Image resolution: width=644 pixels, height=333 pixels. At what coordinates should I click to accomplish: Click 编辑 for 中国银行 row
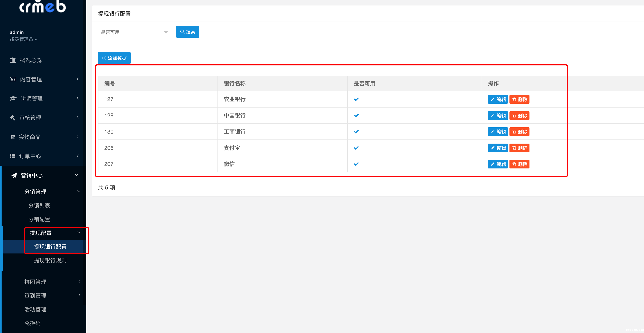(x=498, y=116)
